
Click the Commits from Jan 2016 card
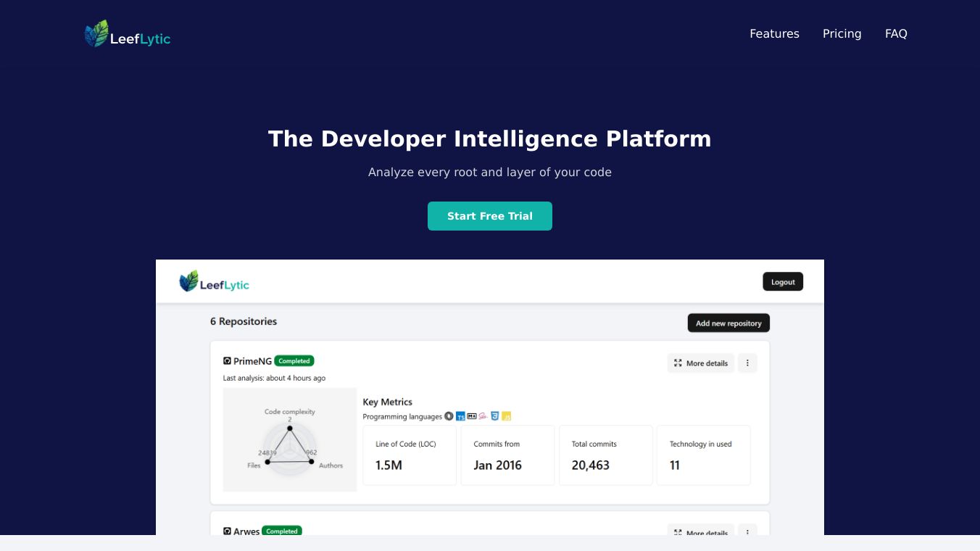coord(507,455)
